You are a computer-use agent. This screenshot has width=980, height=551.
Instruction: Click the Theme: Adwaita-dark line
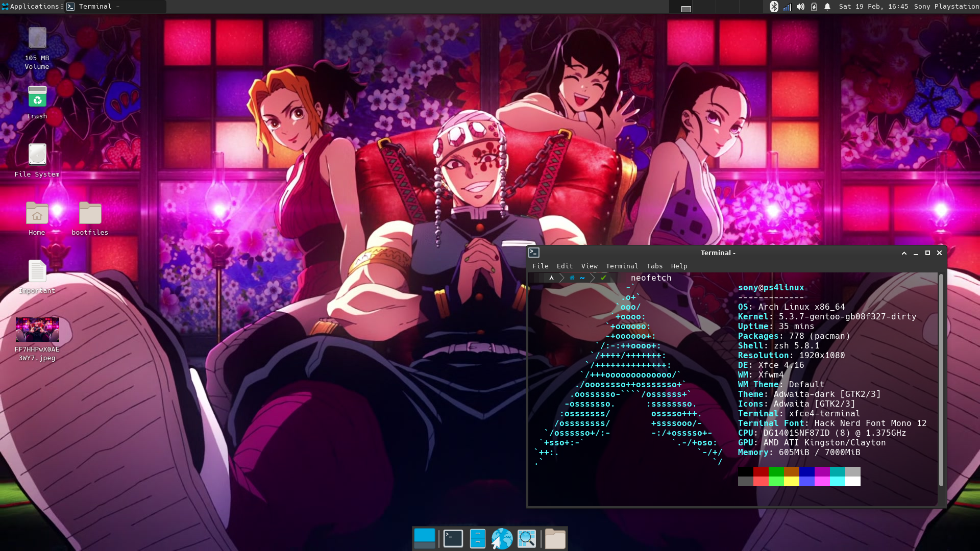809,394
